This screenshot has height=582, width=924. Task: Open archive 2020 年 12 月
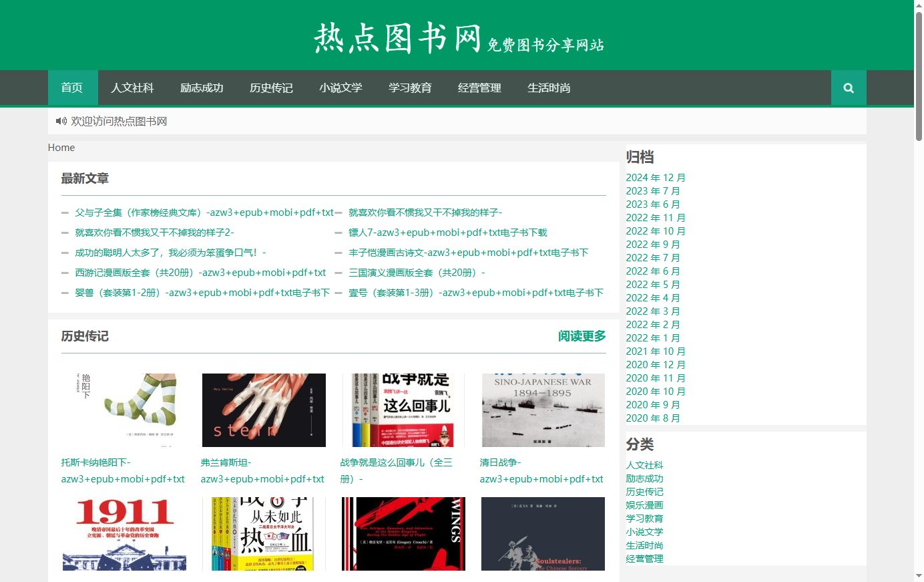656,365
